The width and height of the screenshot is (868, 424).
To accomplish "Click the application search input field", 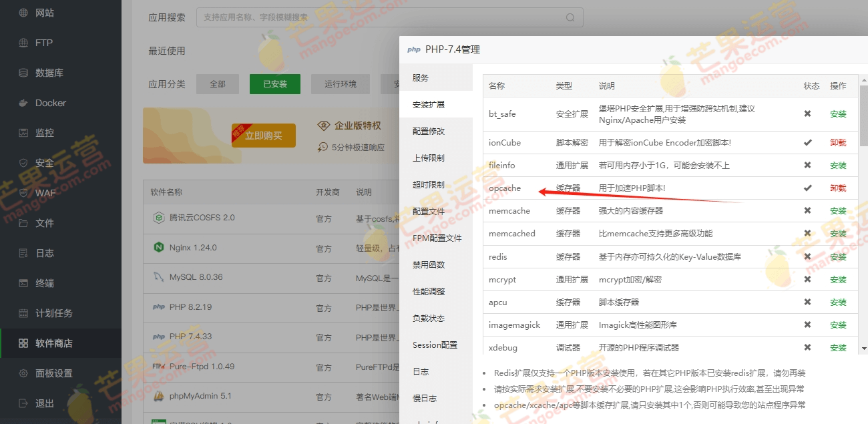I will click(x=381, y=17).
